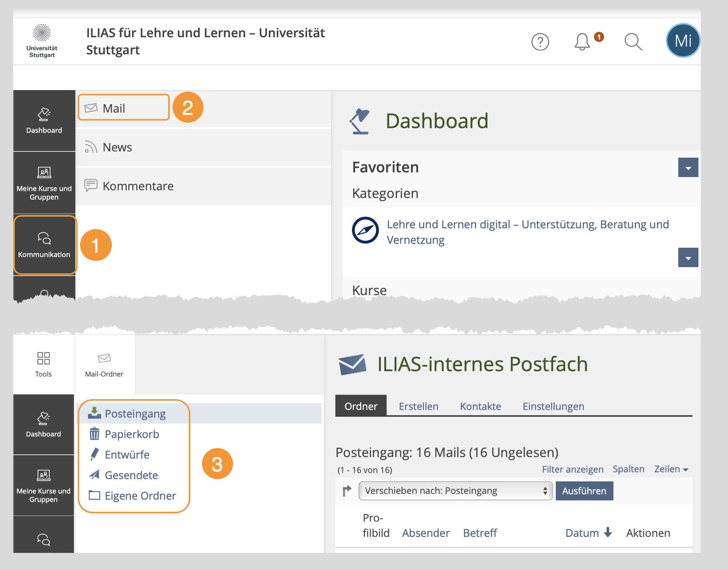Click the Spalten link
The width and height of the screenshot is (728, 570).
click(x=629, y=469)
